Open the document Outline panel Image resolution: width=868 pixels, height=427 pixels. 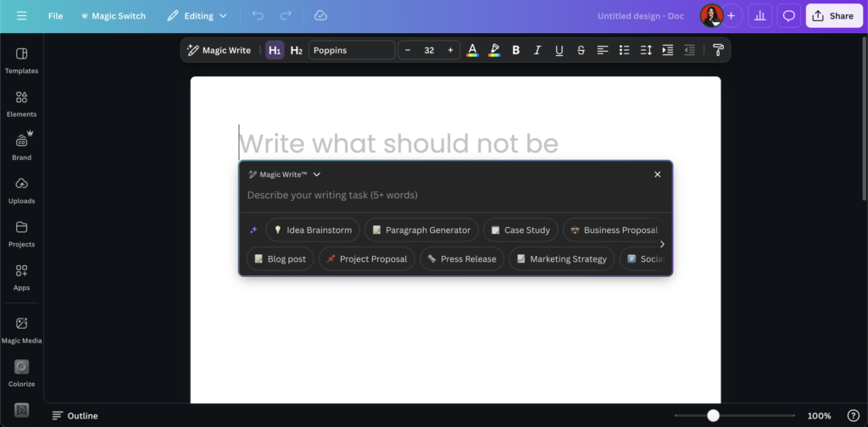tap(75, 415)
